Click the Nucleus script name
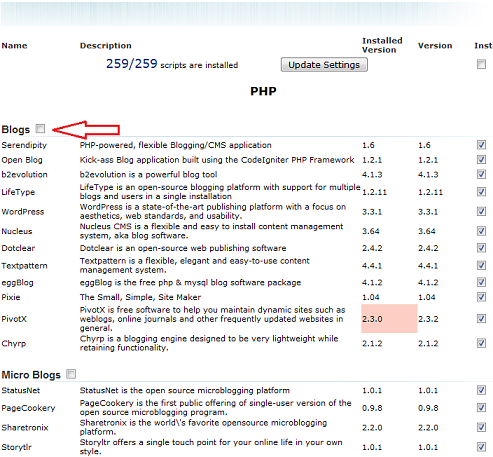This screenshot has width=493, height=457. pyautogui.click(x=17, y=231)
